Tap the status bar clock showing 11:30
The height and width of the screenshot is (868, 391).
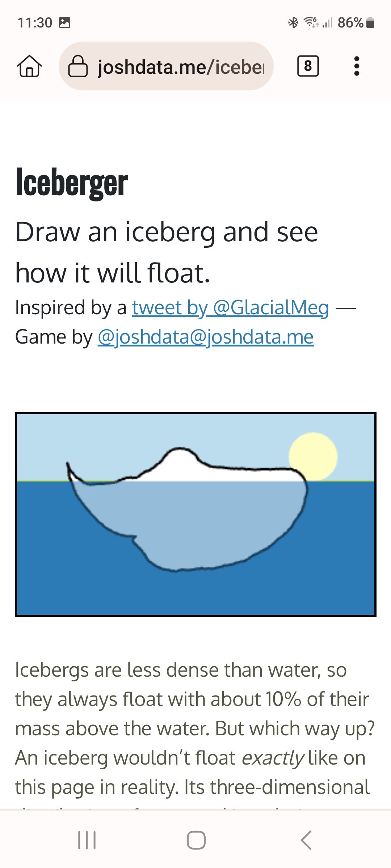click(35, 23)
